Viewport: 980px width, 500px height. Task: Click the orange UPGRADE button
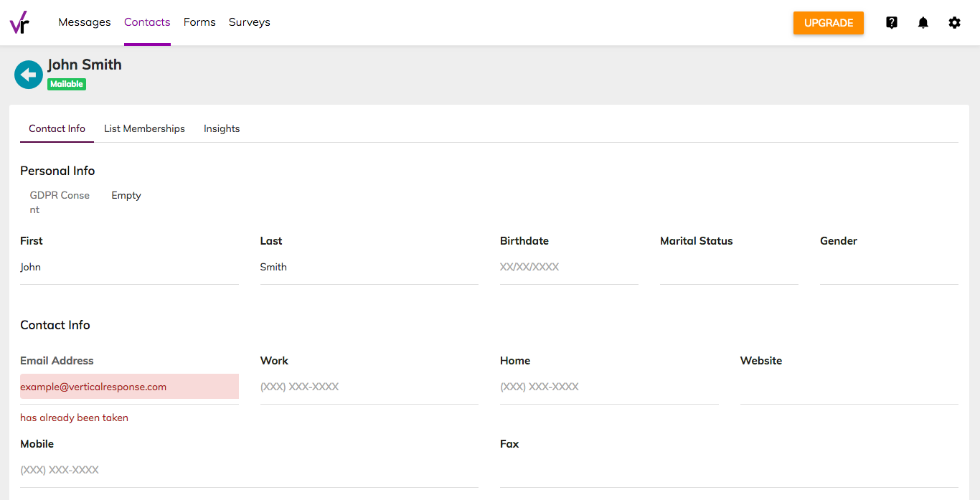coord(829,23)
